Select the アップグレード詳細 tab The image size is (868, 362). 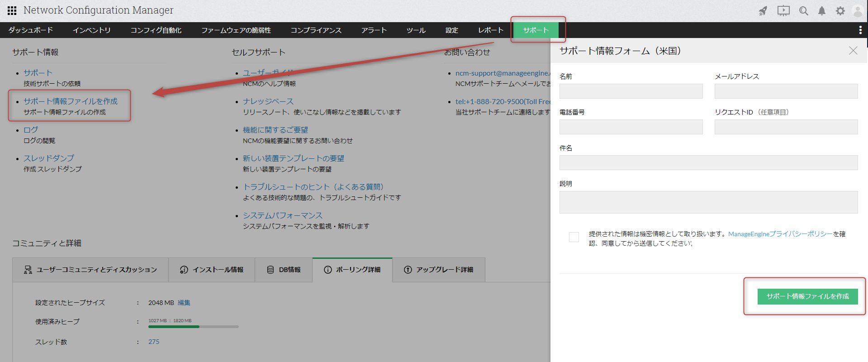pyautogui.click(x=438, y=270)
